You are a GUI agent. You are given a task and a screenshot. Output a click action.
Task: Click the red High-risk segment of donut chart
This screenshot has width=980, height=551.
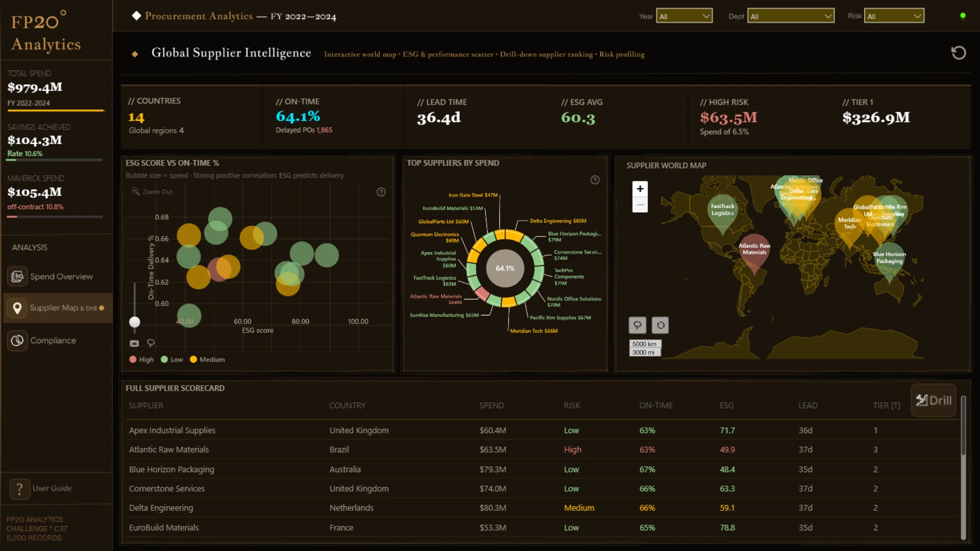tap(481, 293)
